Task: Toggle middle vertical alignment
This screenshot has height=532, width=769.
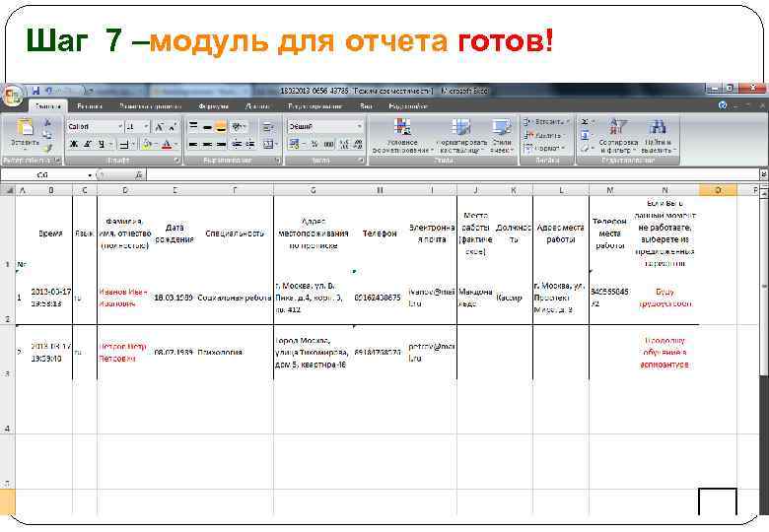Action: point(207,127)
